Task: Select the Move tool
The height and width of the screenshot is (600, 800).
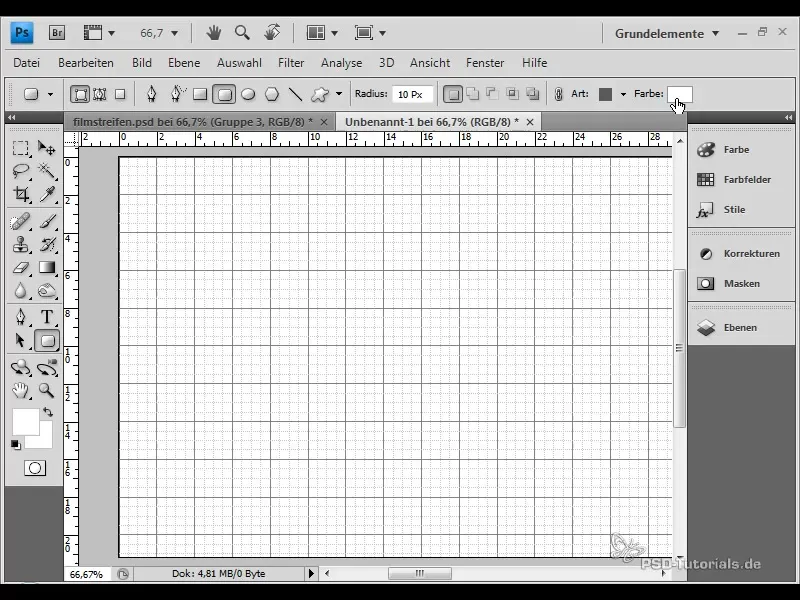Action: pyautogui.click(x=46, y=148)
